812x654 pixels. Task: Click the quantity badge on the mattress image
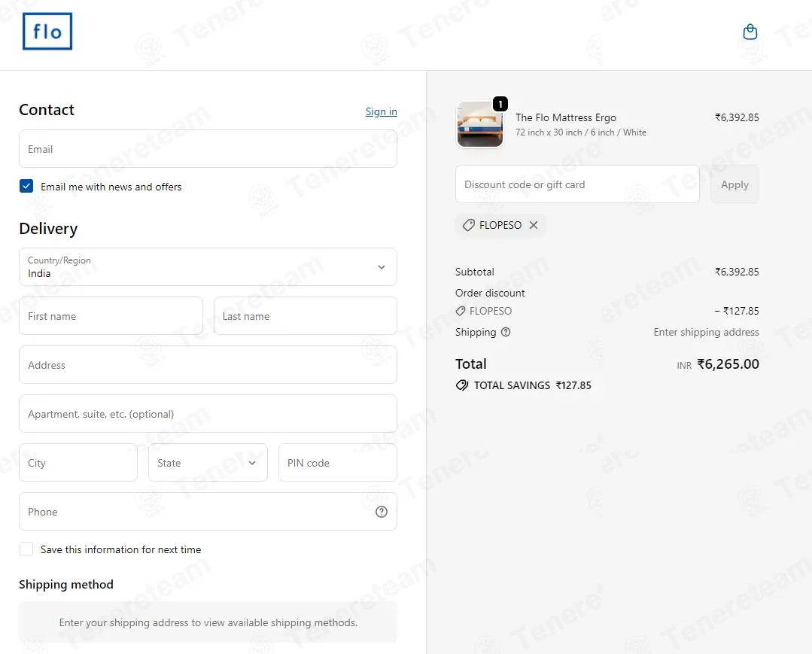(500, 104)
